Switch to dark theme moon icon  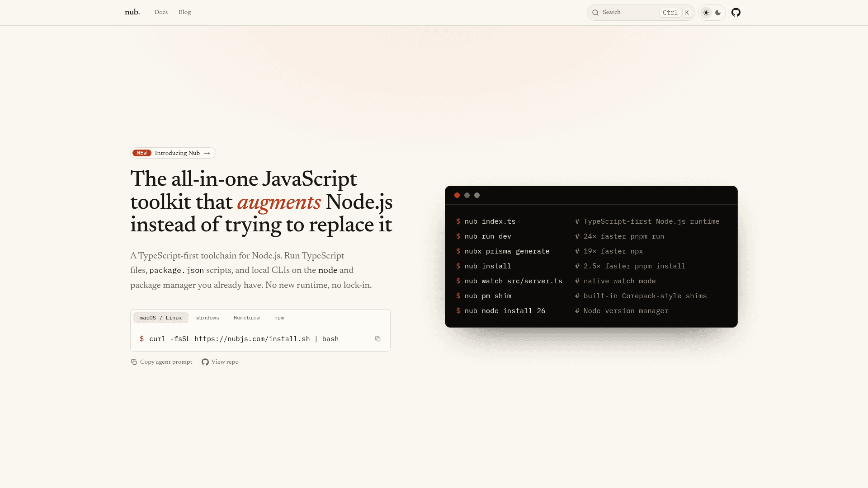point(718,13)
